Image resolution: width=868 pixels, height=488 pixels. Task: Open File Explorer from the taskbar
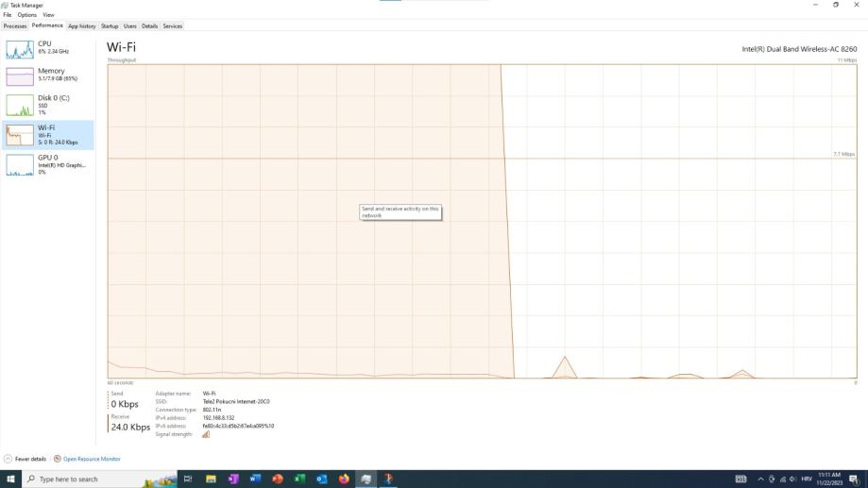(x=211, y=480)
